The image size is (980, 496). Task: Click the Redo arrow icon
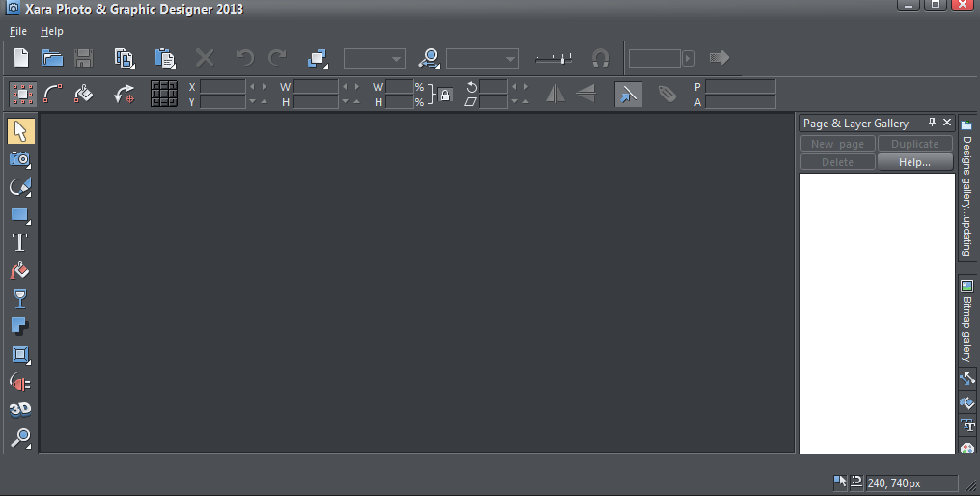(x=277, y=58)
